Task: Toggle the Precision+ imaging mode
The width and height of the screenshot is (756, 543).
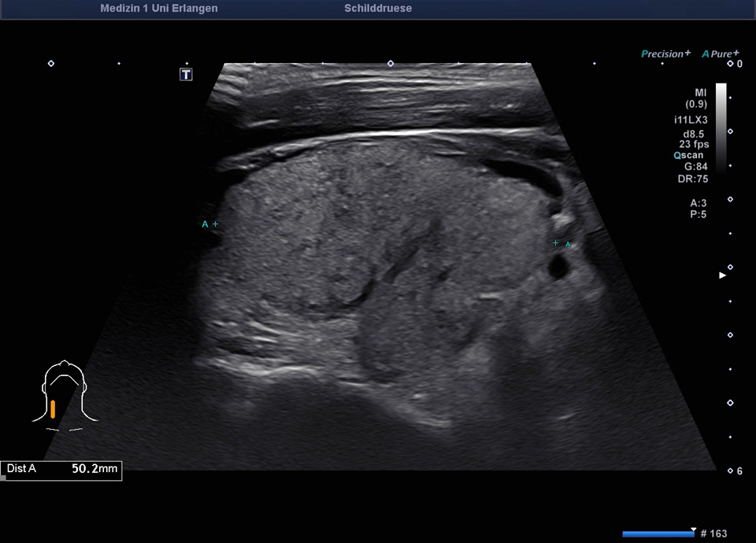Action: click(665, 54)
